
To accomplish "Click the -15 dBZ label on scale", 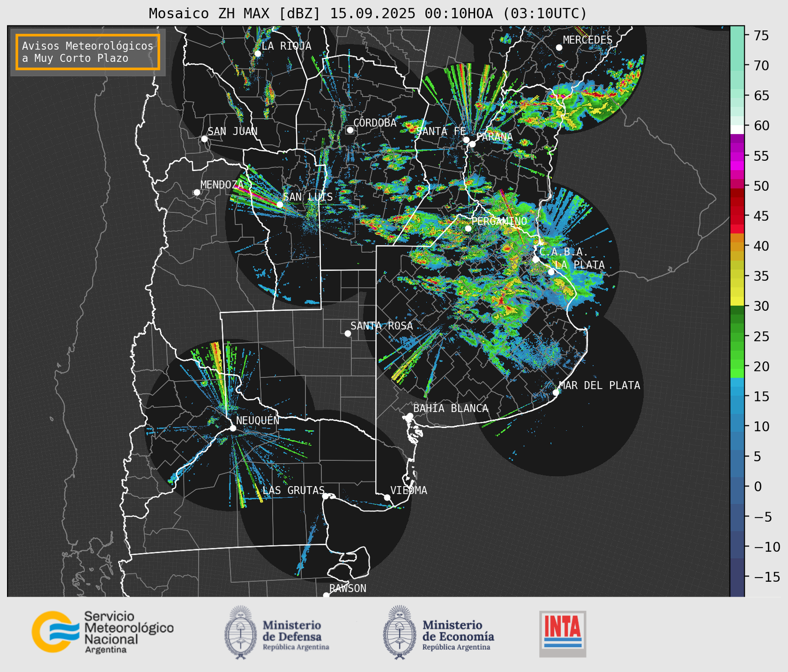I will 766,577.
